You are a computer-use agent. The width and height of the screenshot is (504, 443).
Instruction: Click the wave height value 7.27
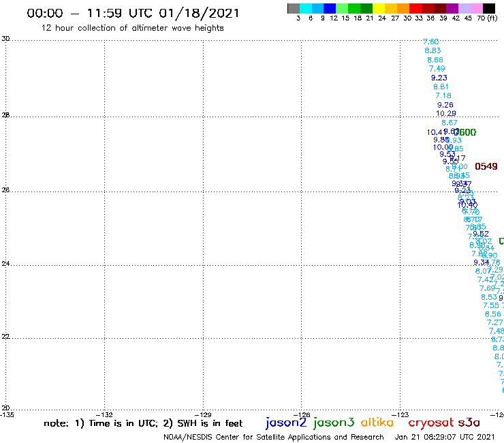(494, 322)
